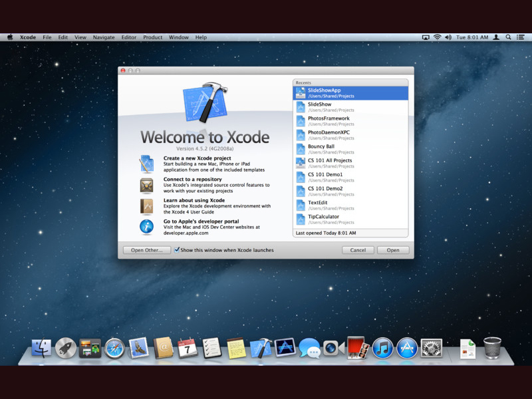The width and height of the screenshot is (532, 399).
Task: Click the Open Other... button
Action: click(146, 250)
